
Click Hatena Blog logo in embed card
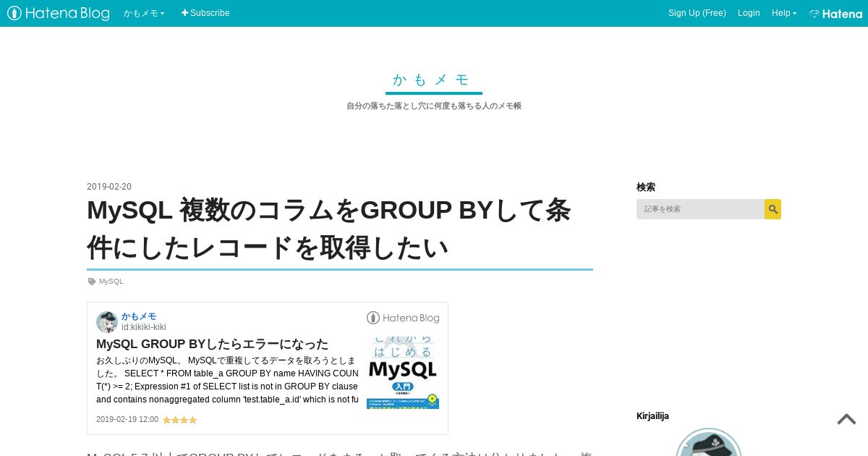pos(403,318)
